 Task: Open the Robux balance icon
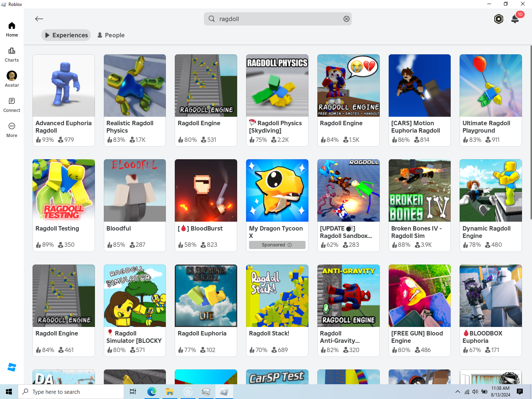(499, 19)
